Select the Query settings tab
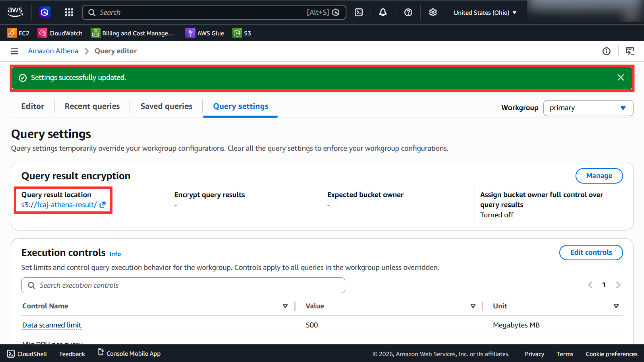 click(x=240, y=106)
